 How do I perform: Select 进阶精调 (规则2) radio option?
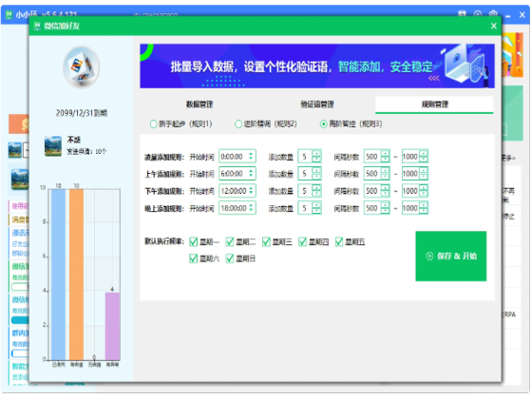click(x=238, y=123)
